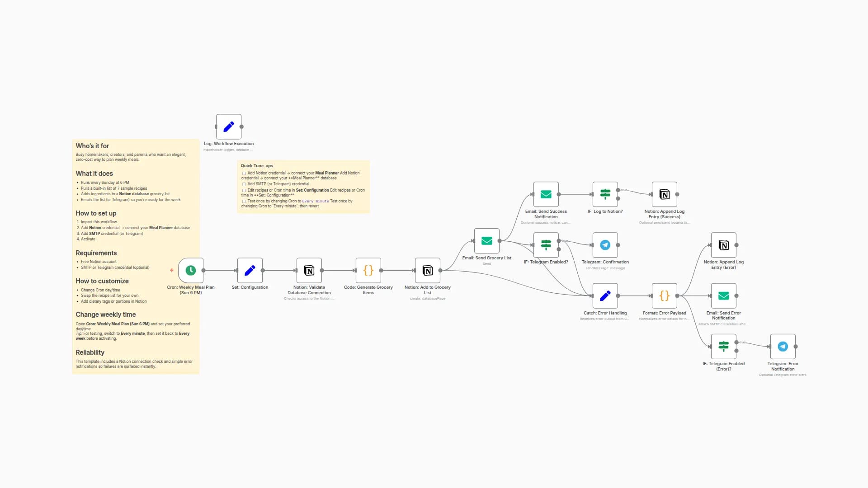Click Log: Workflow Execution node
Viewport: 868px width, 488px height.
click(229, 127)
